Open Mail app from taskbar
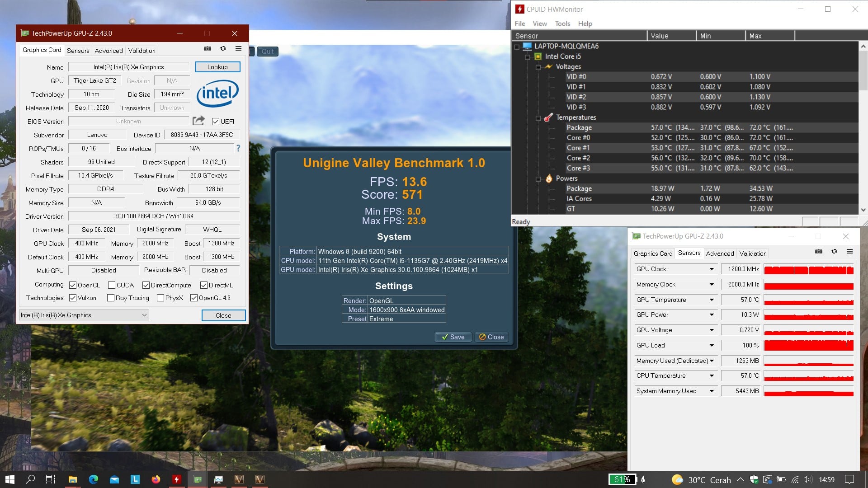The image size is (868, 488). click(x=114, y=479)
